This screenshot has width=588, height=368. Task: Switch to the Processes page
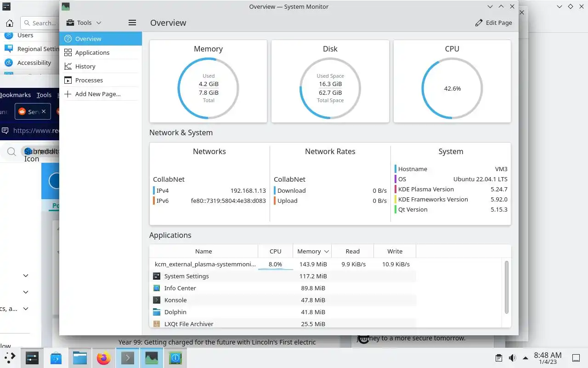(101, 80)
